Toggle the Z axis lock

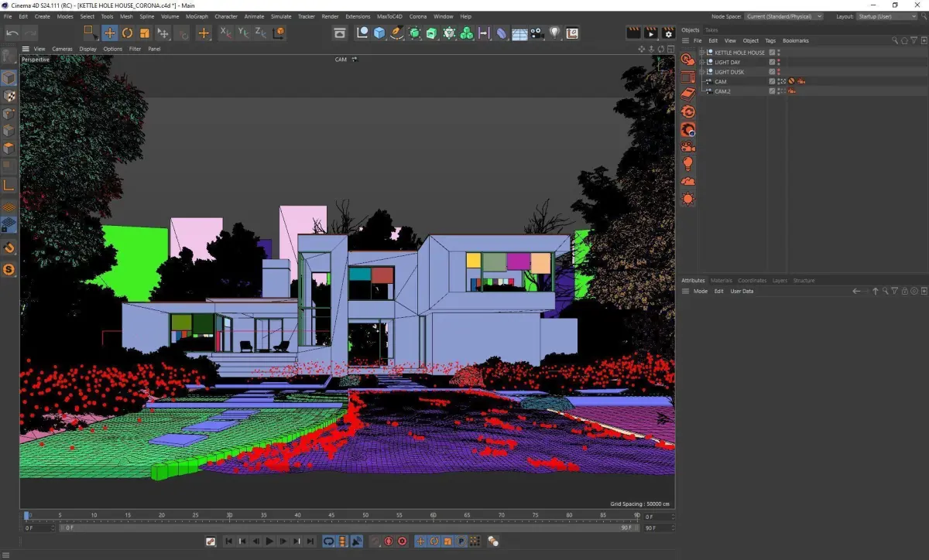click(261, 32)
